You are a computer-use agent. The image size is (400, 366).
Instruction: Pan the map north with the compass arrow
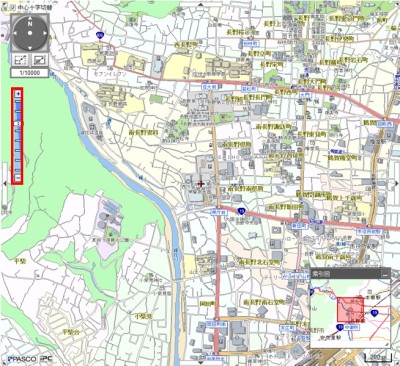[x=30, y=18]
